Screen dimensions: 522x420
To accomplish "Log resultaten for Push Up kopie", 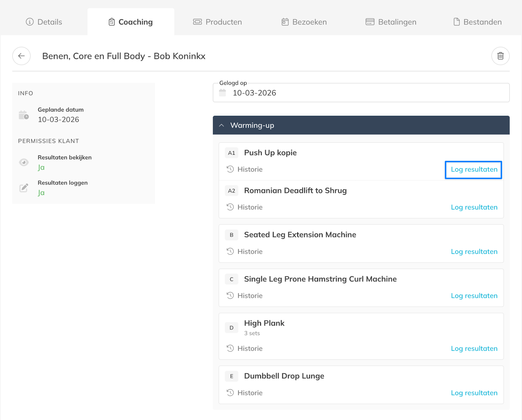I will click(x=474, y=169).
